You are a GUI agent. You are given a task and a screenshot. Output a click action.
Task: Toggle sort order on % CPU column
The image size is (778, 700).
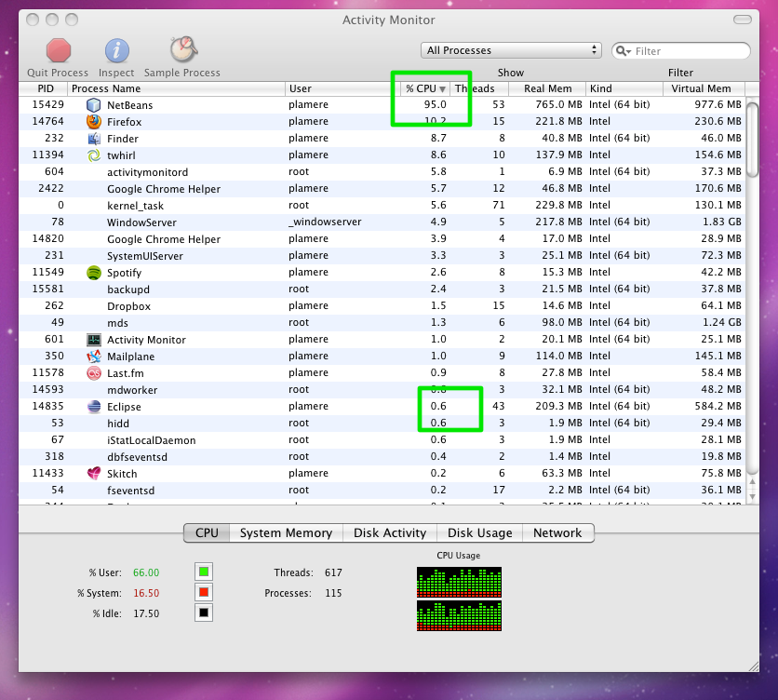click(x=424, y=88)
